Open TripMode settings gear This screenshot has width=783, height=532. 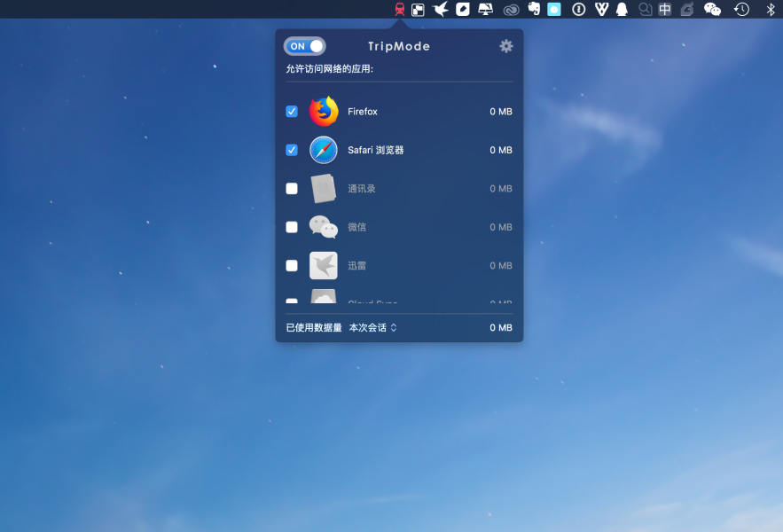(x=506, y=46)
